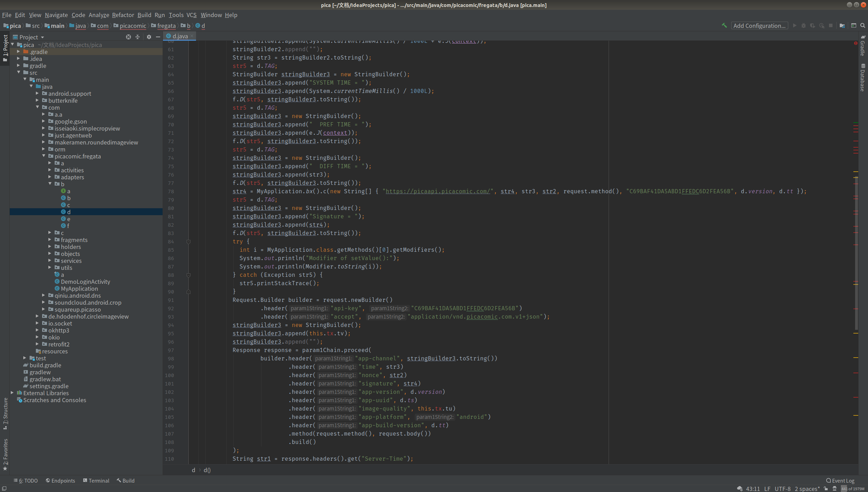This screenshot has height=492, width=868.
Task: Collapse the picacomic.fregata package
Action: (x=44, y=156)
